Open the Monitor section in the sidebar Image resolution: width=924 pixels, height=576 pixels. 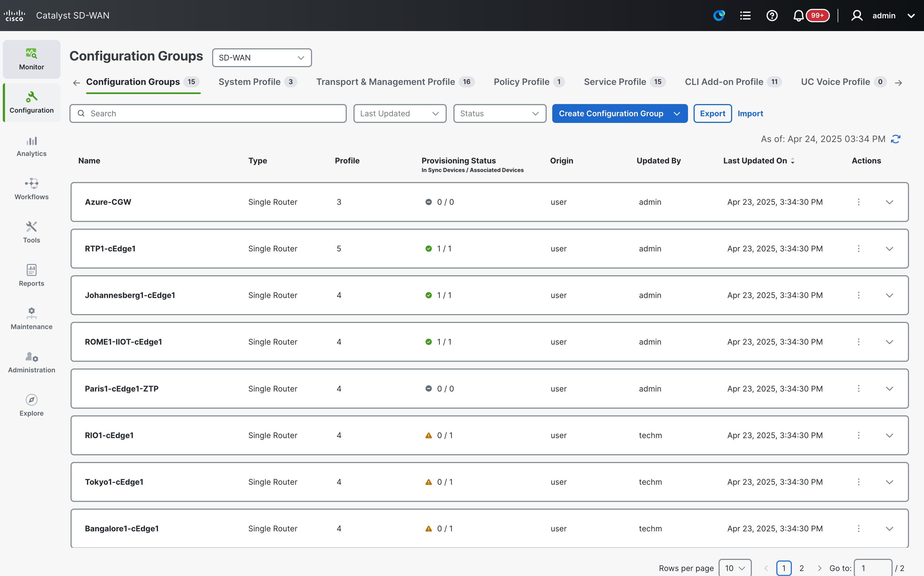pyautogui.click(x=32, y=59)
